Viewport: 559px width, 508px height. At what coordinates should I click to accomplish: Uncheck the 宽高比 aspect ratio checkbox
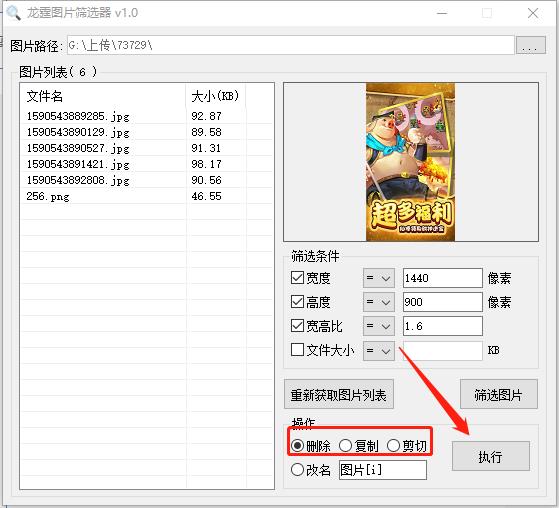[x=297, y=325]
